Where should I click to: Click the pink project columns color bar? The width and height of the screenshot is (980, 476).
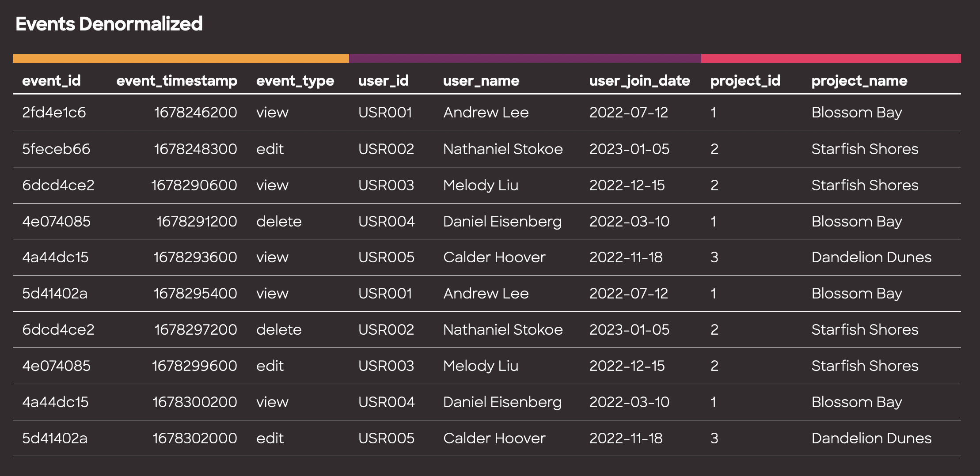(x=831, y=58)
